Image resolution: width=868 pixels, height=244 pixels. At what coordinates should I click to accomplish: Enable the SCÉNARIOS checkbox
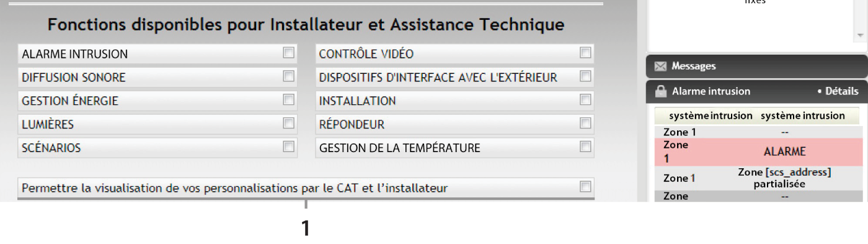(x=288, y=147)
